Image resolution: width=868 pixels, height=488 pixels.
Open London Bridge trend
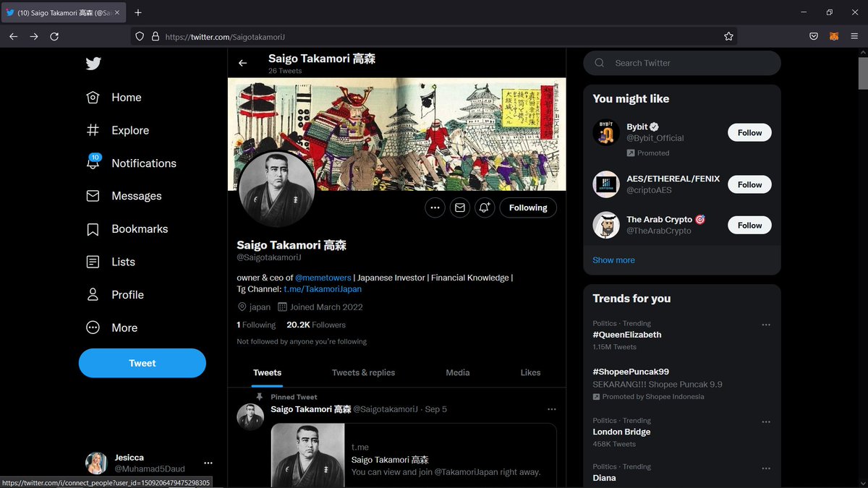tap(621, 432)
